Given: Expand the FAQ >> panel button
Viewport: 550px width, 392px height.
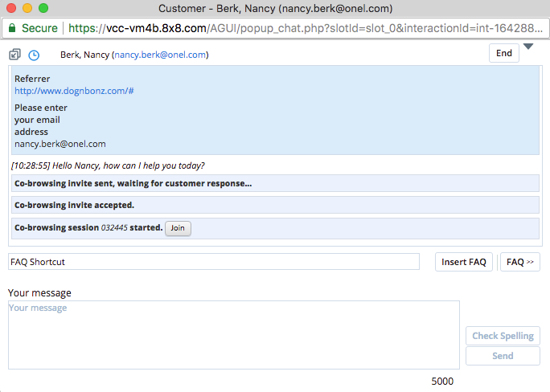Looking at the screenshot, I should click(520, 262).
